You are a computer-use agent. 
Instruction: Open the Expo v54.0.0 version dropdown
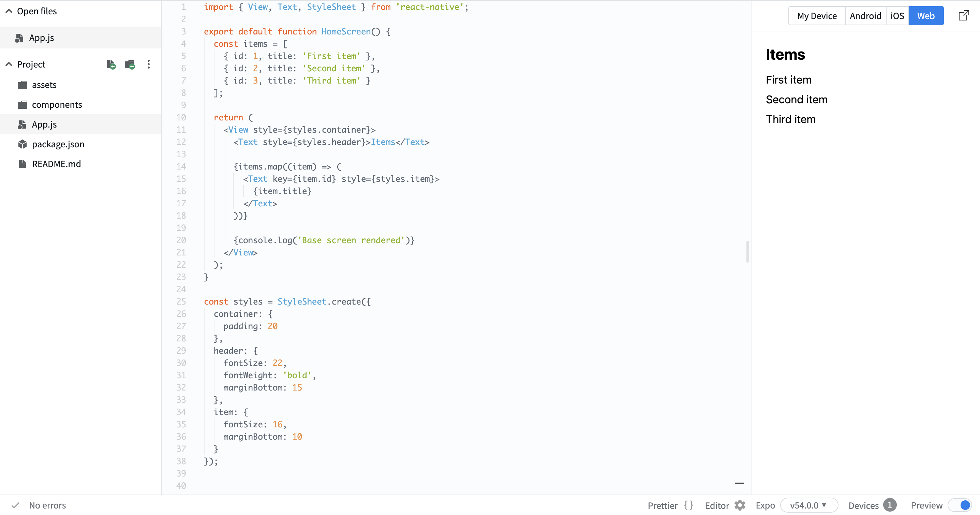(x=808, y=505)
